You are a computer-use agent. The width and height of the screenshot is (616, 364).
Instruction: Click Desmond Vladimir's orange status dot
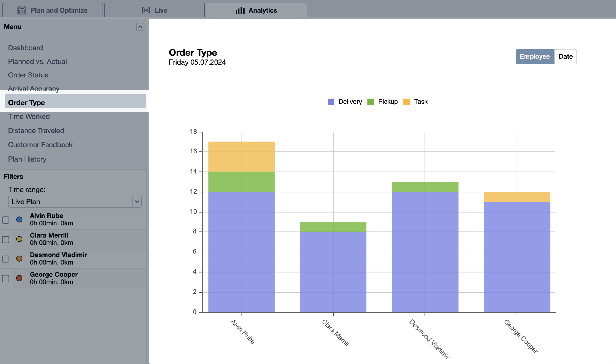coord(19,258)
